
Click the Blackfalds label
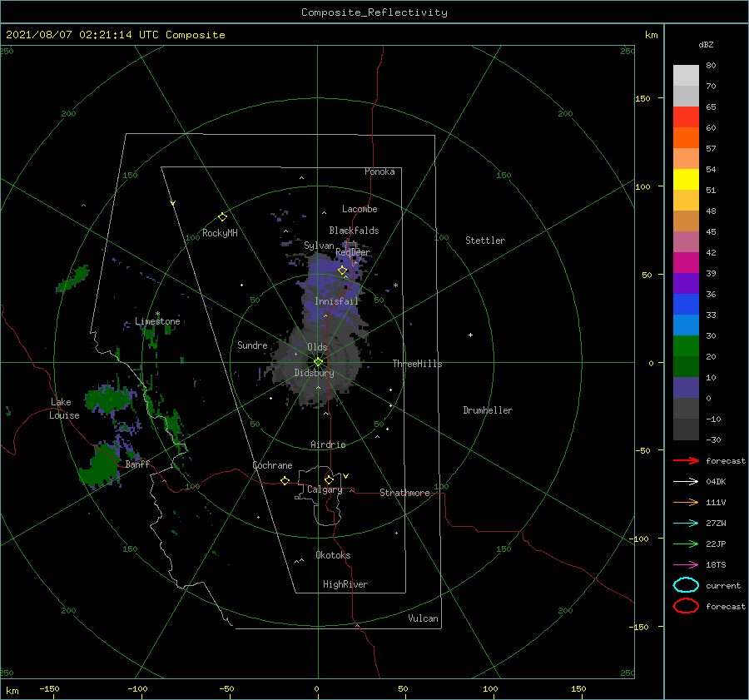(354, 231)
